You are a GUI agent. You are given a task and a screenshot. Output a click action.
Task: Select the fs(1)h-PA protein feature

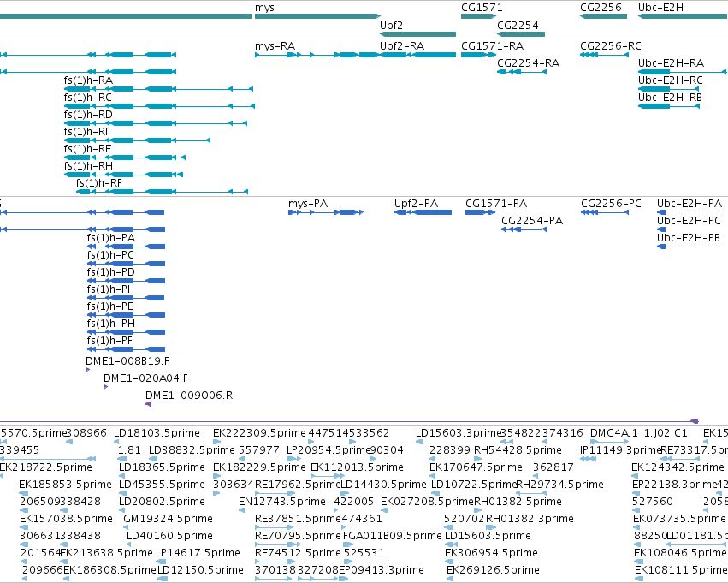point(126,247)
